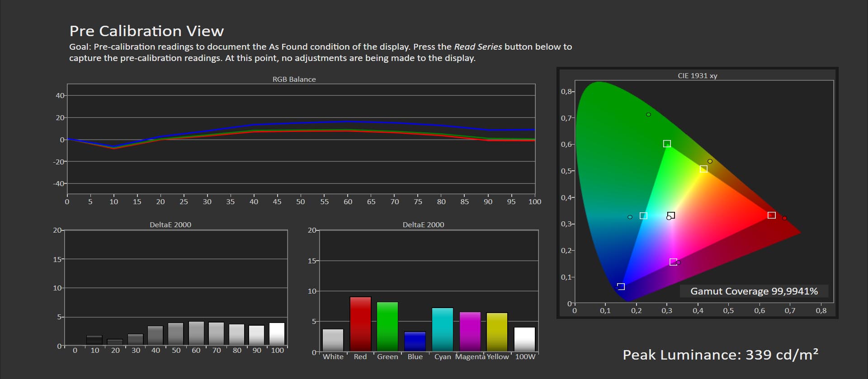This screenshot has width=868, height=379.
Task: Click the Red bar in color DeltaE chart
Action: coord(360,324)
